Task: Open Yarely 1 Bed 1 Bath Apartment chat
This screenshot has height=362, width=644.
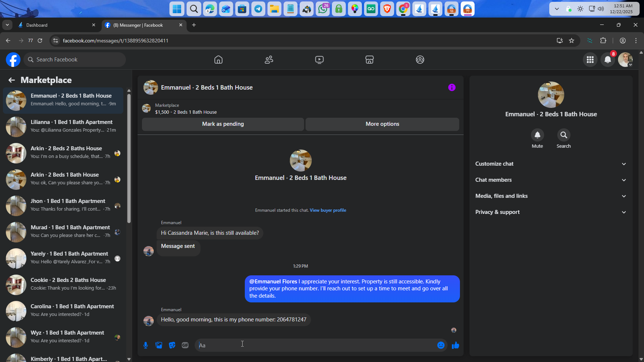Action: (x=63, y=259)
